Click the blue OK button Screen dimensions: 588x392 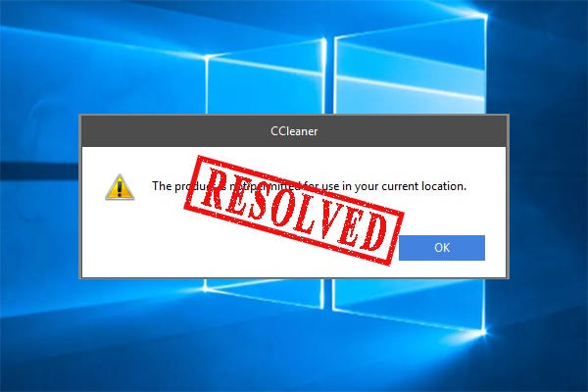click(442, 248)
